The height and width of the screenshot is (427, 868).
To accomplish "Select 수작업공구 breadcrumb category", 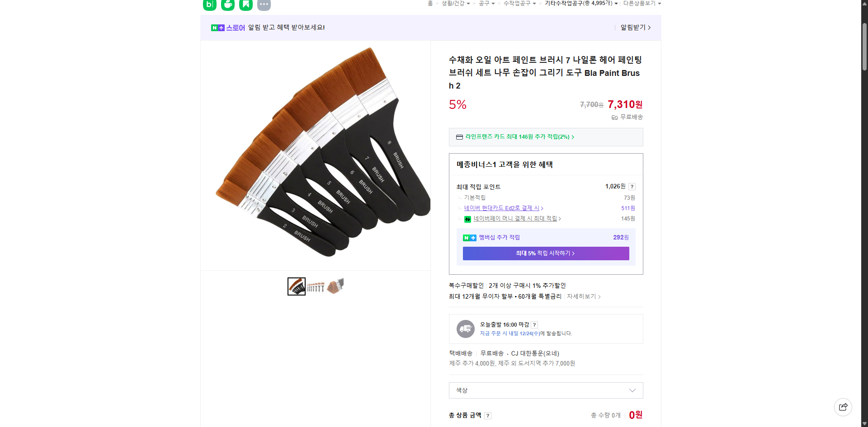I will coord(517,4).
